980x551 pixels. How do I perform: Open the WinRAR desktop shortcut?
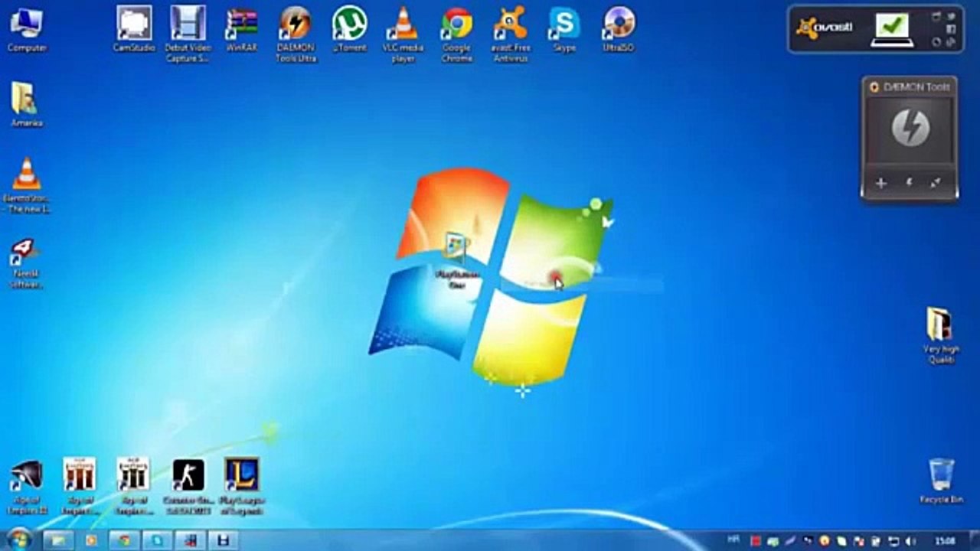[242, 29]
